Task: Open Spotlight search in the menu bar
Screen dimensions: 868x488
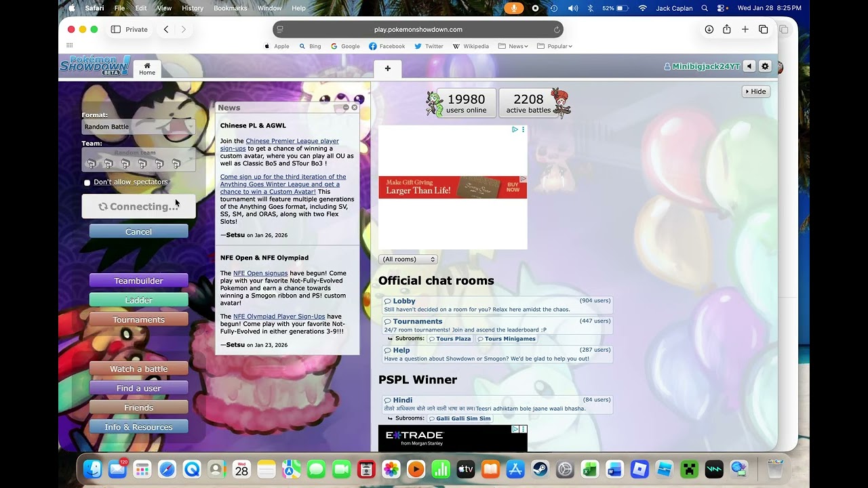Action: (705, 8)
